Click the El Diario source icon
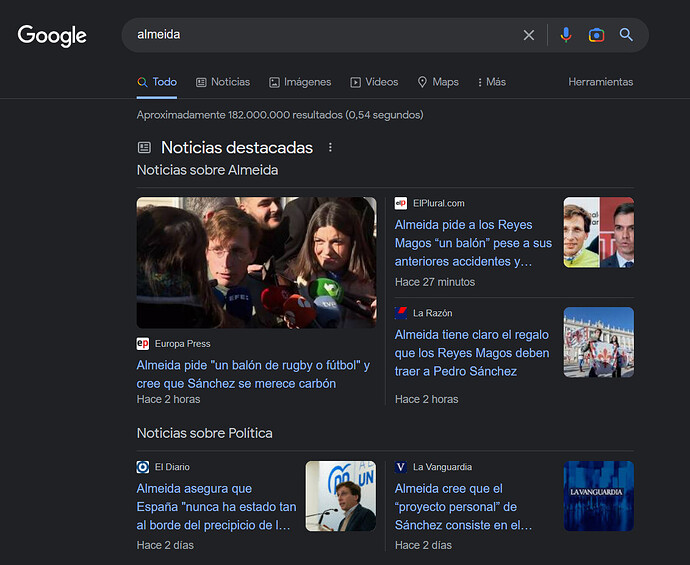Image resolution: width=690 pixels, height=565 pixels. (143, 467)
